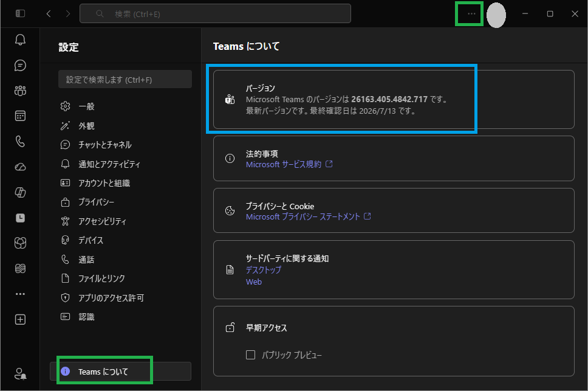Open Microsoft プライバシー ステートメント link
Viewport: 588px width, 391px height.
[x=308, y=216]
